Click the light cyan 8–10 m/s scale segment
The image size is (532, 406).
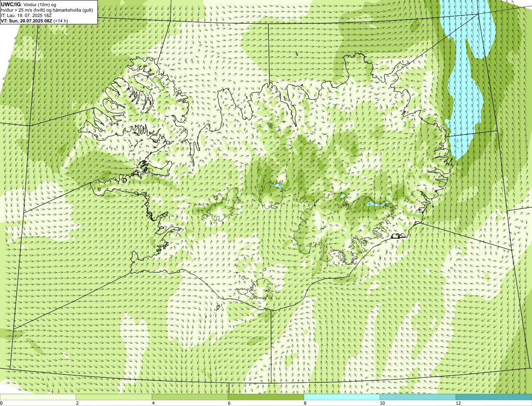[342, 397]
